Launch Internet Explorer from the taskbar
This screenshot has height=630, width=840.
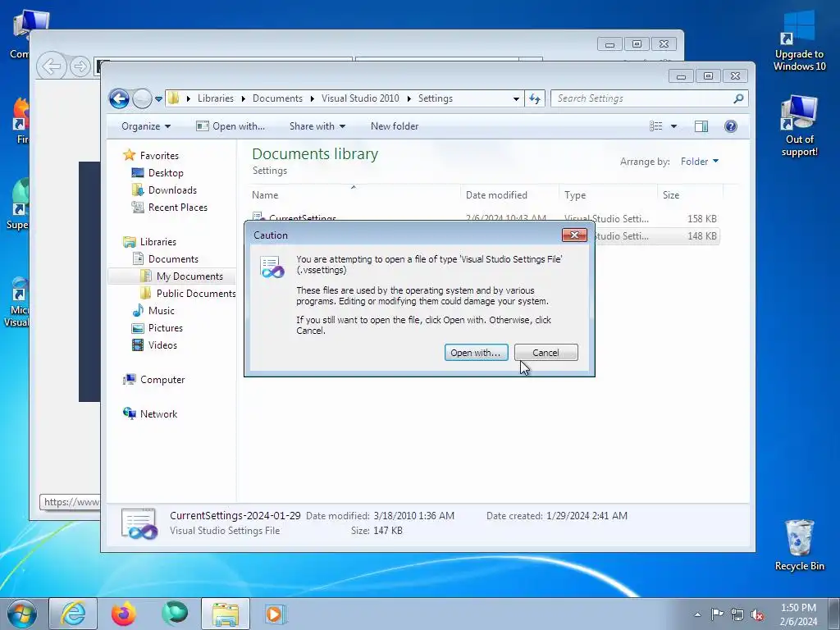pyautogui.click(x=73, y=614)
